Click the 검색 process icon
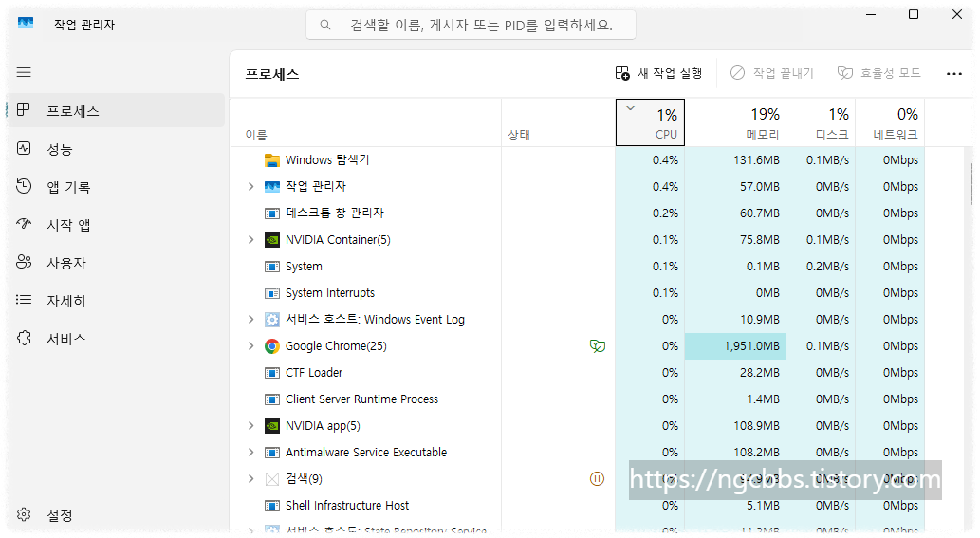Viewport: 980px width, 538px height. 272,479
